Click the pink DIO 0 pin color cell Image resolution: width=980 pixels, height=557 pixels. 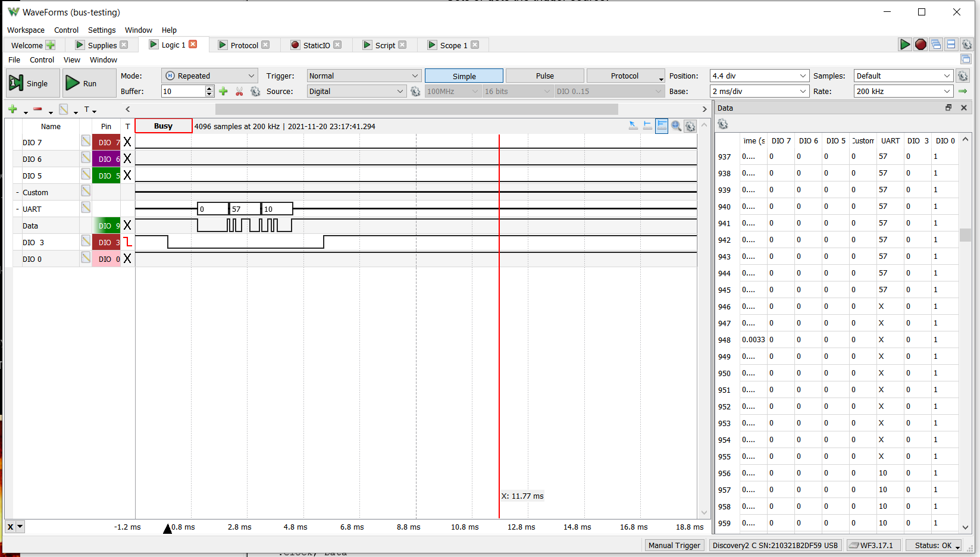[x=106, y=259]
